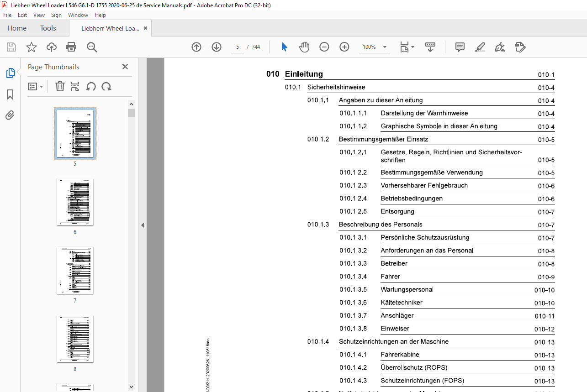Click Persönliche Schutzausrüstung entry
The image size is (587, 392).
tap(425, 237)
